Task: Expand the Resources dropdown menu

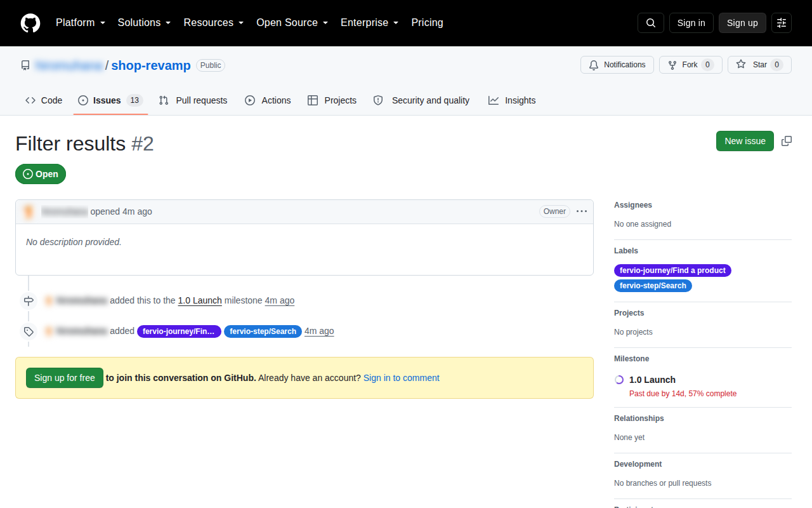Action: pyautogui.click(x=214, y=23)
